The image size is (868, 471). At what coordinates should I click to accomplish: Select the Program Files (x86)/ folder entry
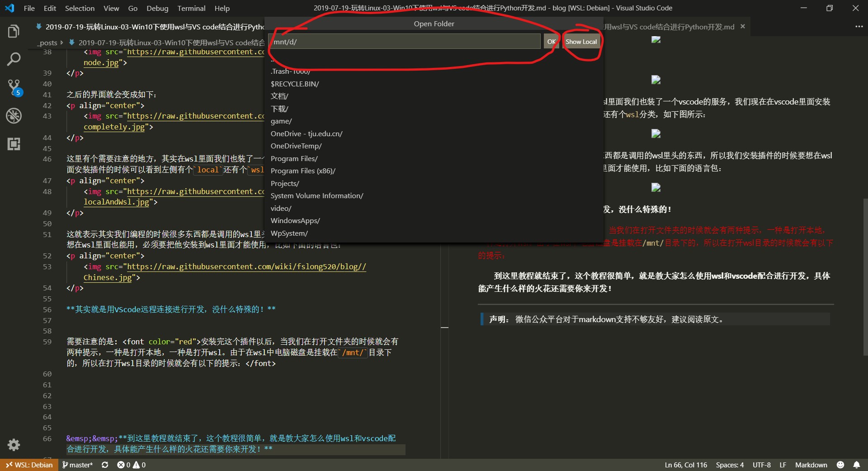[434, 171]
